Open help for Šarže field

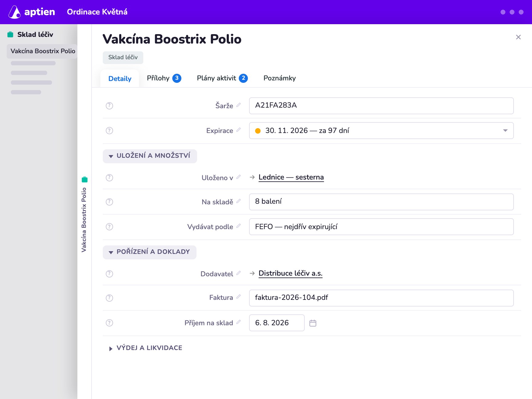pyautogui.click(x=109, y=106)
